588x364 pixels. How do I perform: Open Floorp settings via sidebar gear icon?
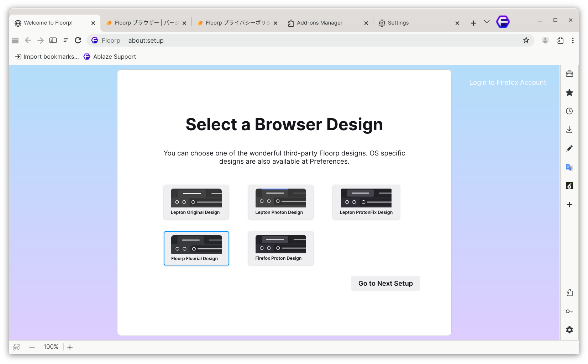pyautogui.click(x=570, y=330)
